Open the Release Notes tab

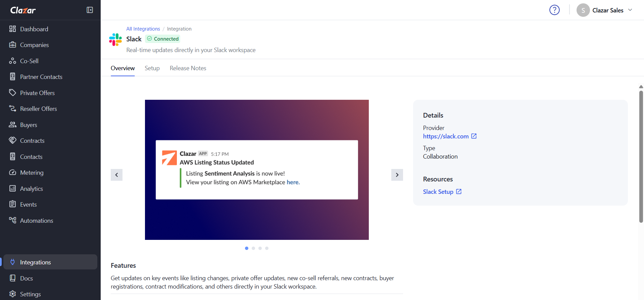(x=188, y=68)
